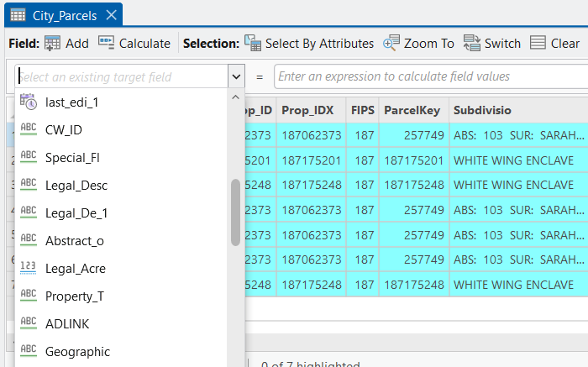Click the expression input box
This screenshot has width=588, height=367.
(x=428, y=76)
